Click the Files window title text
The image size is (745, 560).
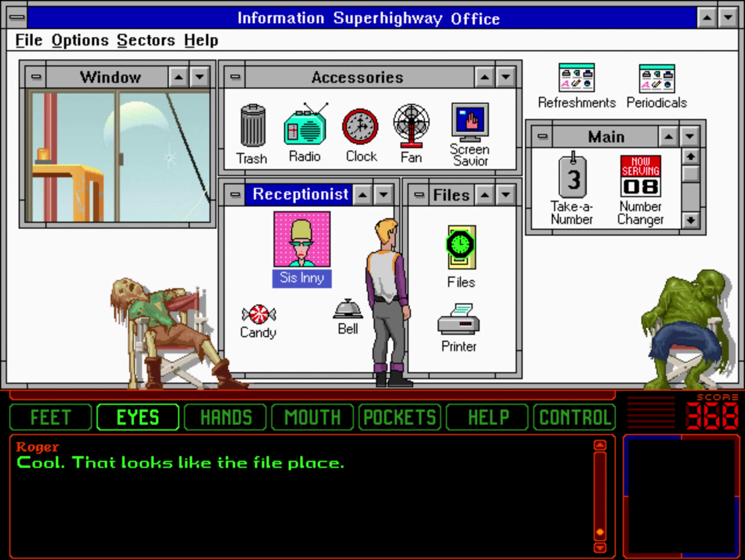point(451,195)
